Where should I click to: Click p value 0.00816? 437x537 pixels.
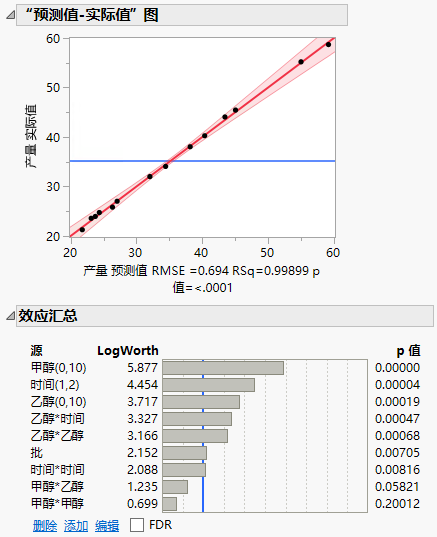pyautogui.click(x=397, y=470)
